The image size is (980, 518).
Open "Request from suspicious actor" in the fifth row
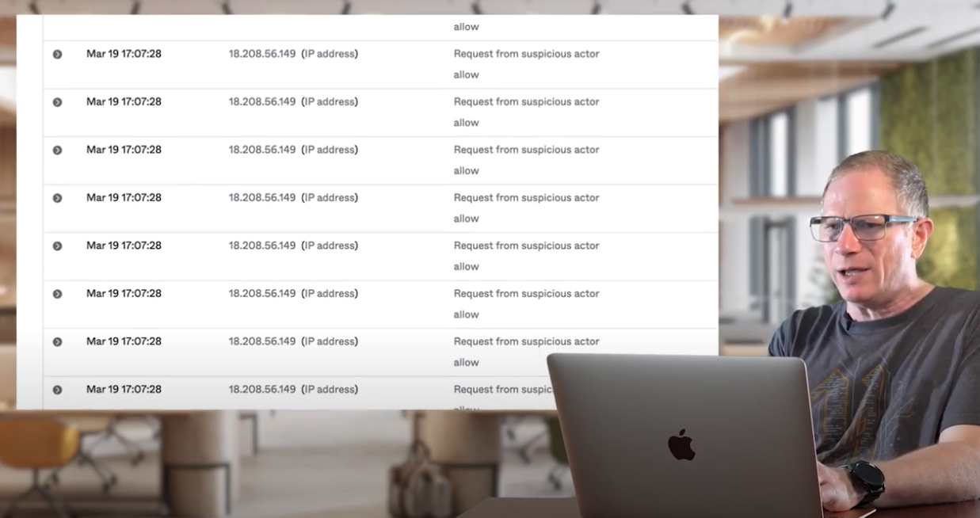(x=526, y=246)
